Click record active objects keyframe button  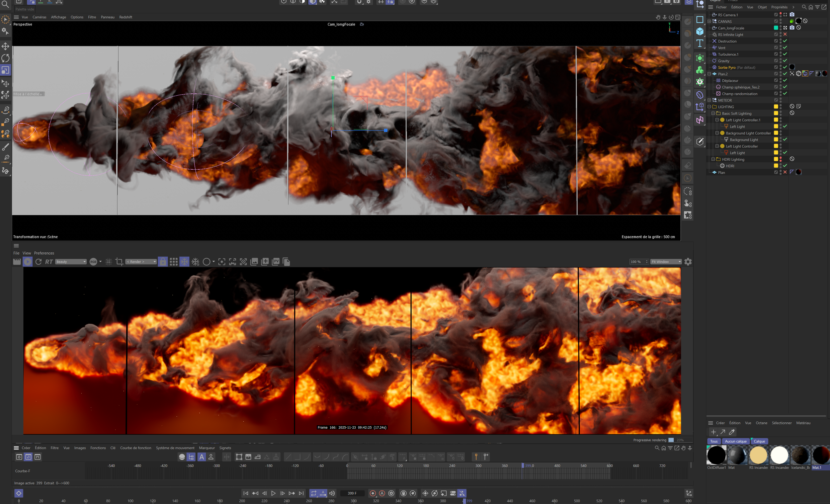pyautogui.click(x=373, y=493)
